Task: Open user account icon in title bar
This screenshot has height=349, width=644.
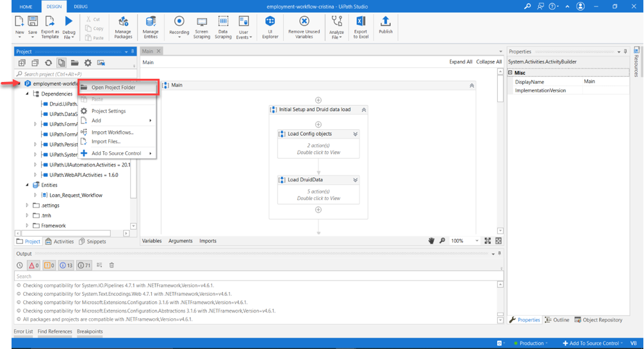Action: (581, 6)
